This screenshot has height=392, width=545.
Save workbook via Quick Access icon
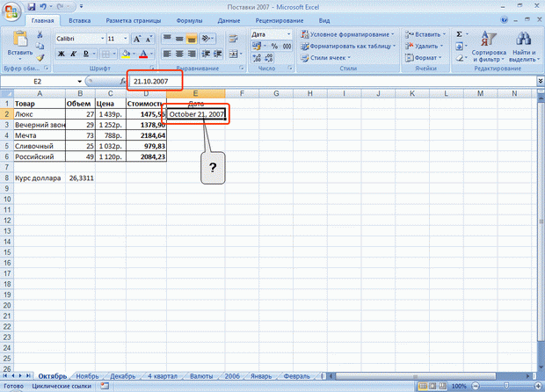click(x=32, y=7)
